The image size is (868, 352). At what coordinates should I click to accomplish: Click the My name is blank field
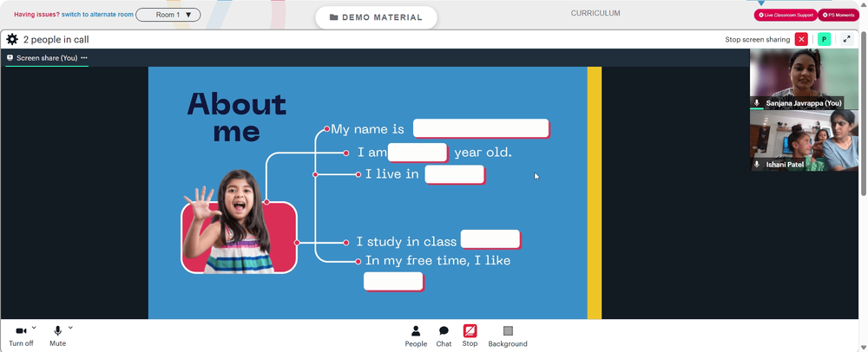[481, 128]
